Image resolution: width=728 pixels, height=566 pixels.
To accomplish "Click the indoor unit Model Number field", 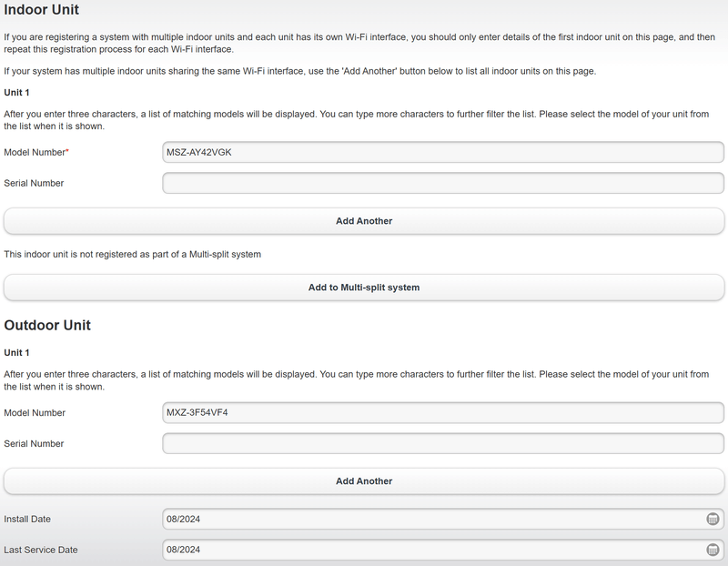I will (442, 152).
